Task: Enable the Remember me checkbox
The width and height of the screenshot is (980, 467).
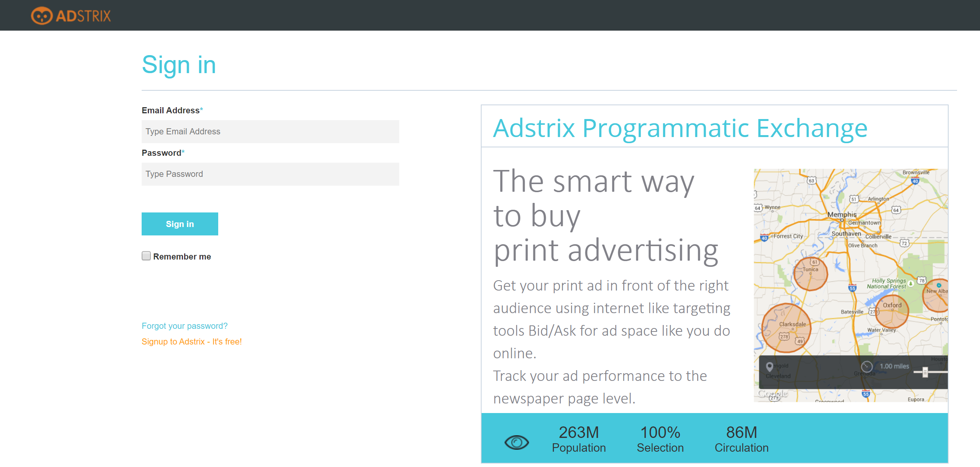Action: pos(146,256)
